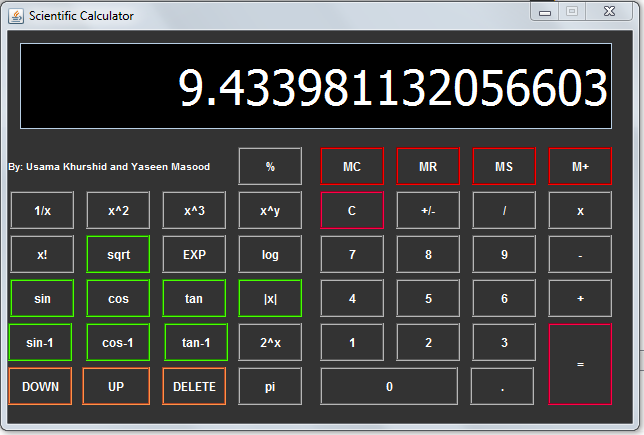Compute logarithm with log button
Screen dimensions: 644x435
click(270, 254)
